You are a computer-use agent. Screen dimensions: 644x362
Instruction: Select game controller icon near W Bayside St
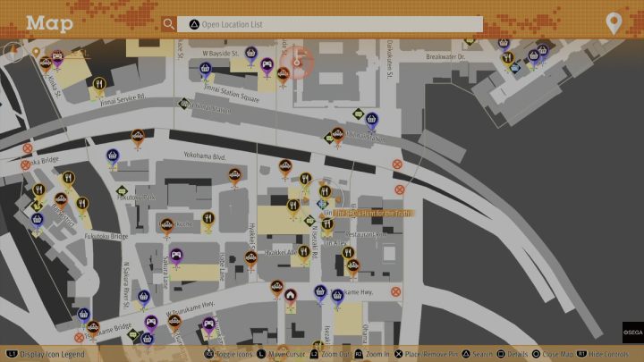(267, 65)
